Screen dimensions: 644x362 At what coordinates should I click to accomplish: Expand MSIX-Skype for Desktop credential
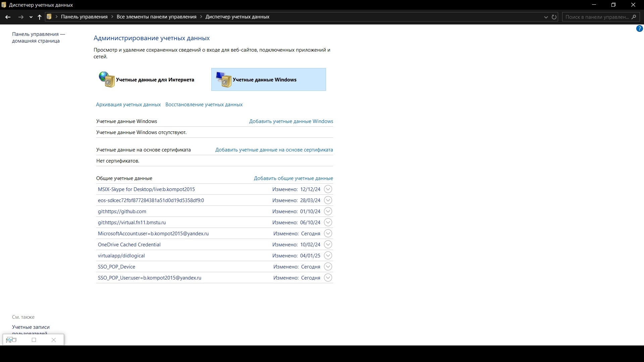(x=328, y=189)
